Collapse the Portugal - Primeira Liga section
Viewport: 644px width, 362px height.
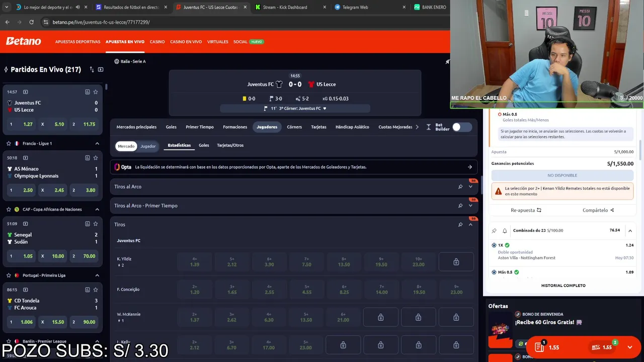click(x=97, y=275)
